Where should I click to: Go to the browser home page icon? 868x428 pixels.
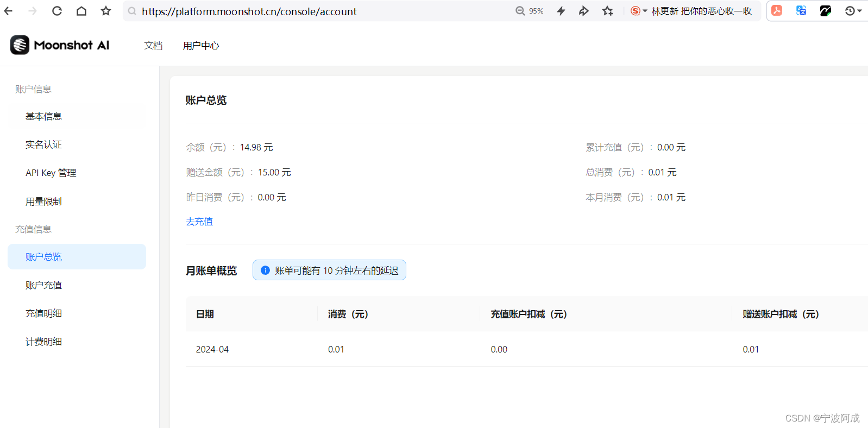pyautogui.click(x=81, y=11)
